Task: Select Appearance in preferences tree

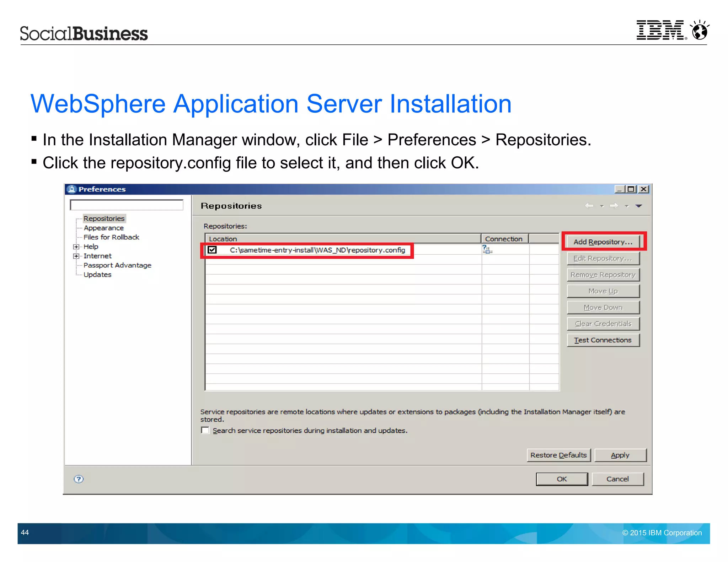Action: pyautogui.click(x=104, y=228)
